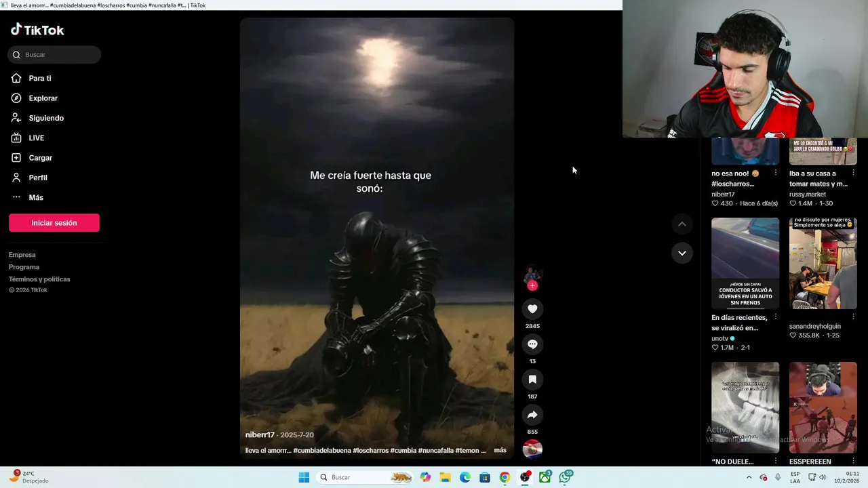Open sanandreyholguin profile name
This screenshot has height=488, width=868.
coord(815,326)
